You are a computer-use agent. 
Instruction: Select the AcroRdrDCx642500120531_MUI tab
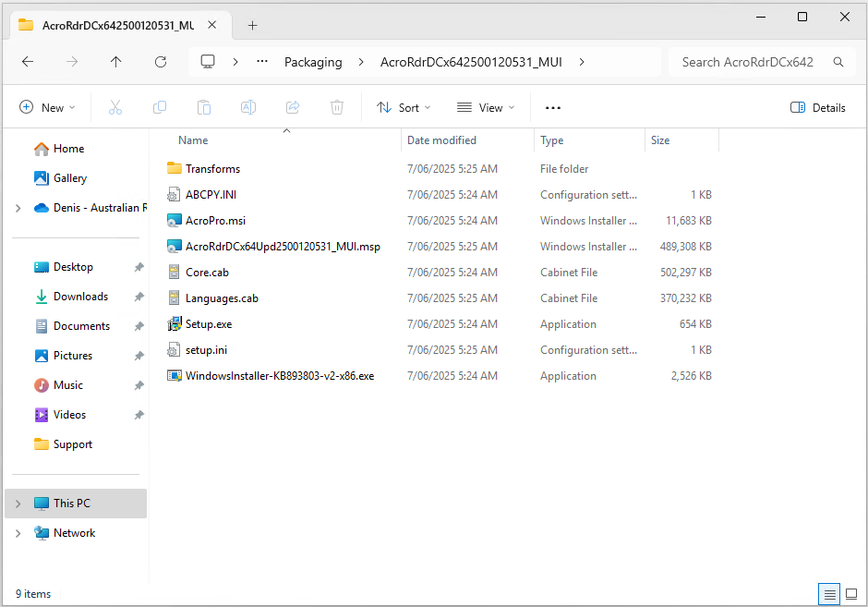106,25
